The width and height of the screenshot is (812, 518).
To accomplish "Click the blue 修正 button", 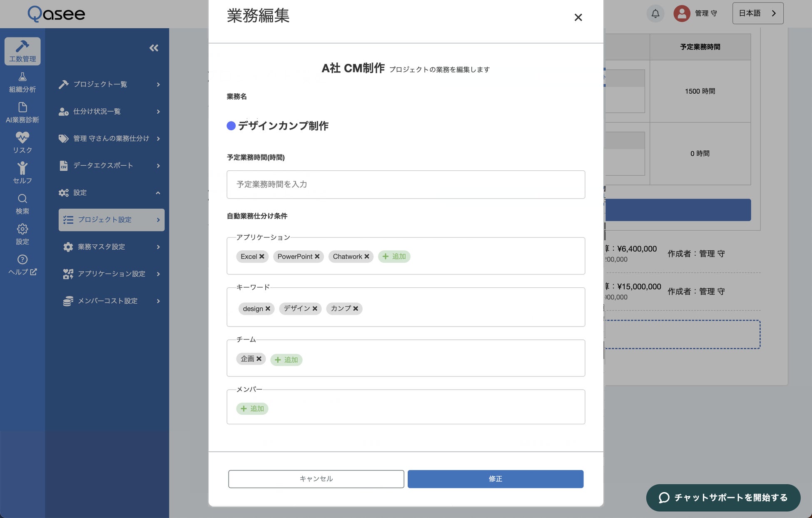I will click(x=495, y=479).
